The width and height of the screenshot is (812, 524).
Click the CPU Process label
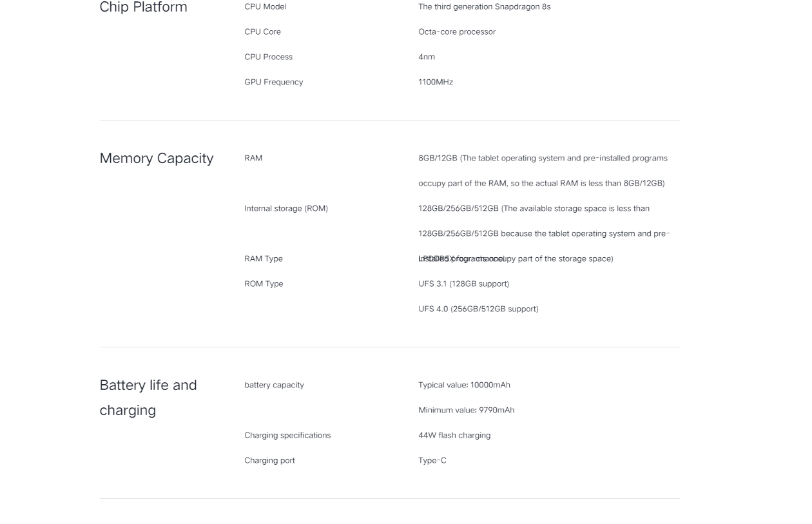coord(268,57)
